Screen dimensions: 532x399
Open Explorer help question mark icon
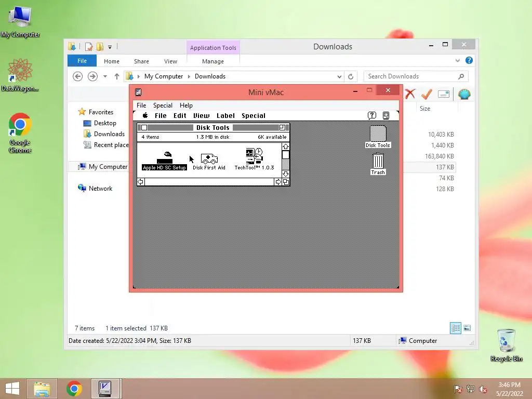pyautogui.click(x=469, y=60)
